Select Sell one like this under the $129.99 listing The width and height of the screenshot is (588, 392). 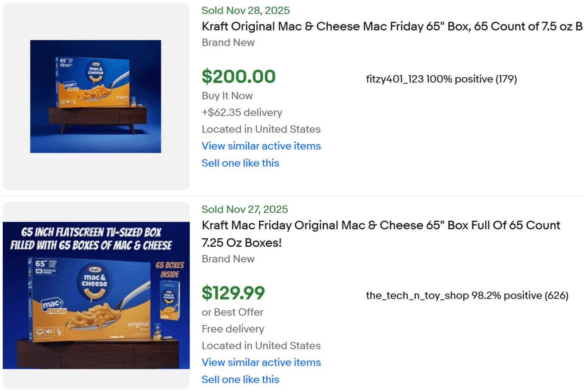[240, 379]
